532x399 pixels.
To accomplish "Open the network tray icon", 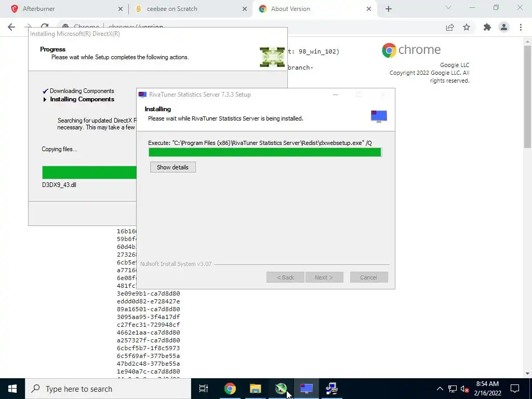I will [453, 389].
